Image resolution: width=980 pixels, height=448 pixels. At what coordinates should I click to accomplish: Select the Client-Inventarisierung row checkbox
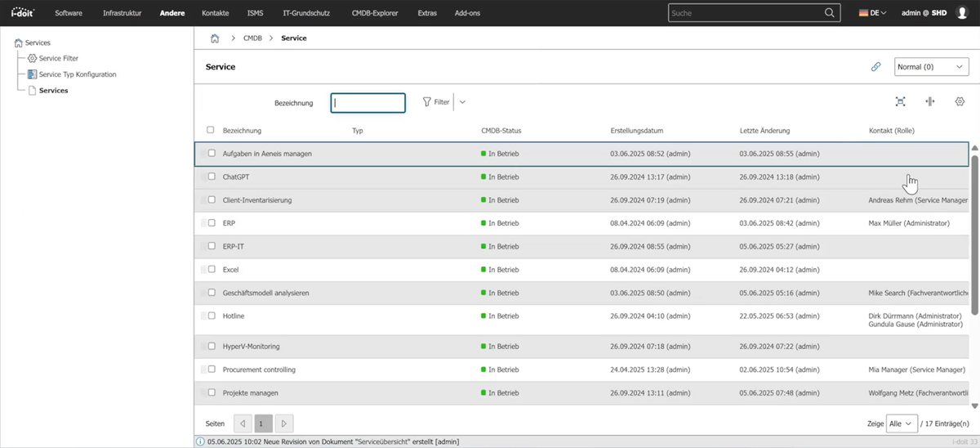[x=212, y=199]
